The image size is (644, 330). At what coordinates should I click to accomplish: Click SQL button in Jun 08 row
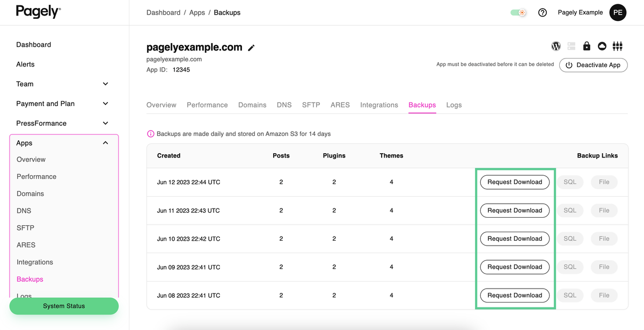570,295
